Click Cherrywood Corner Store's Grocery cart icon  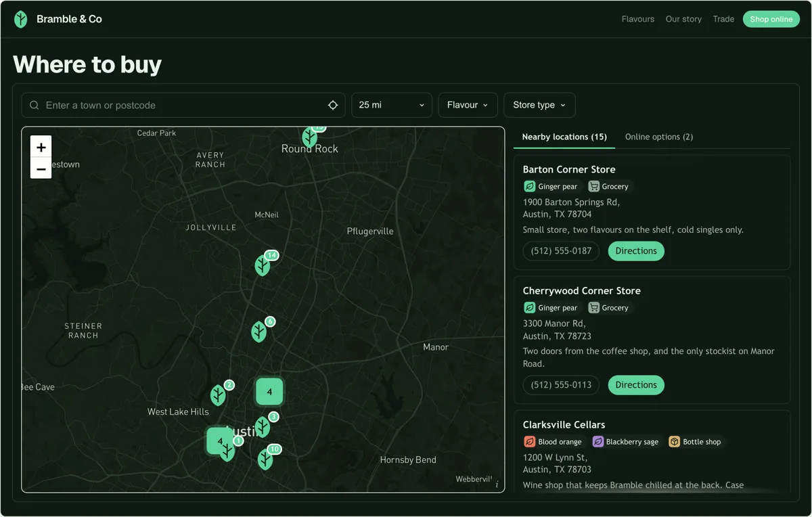pos(594,307)
